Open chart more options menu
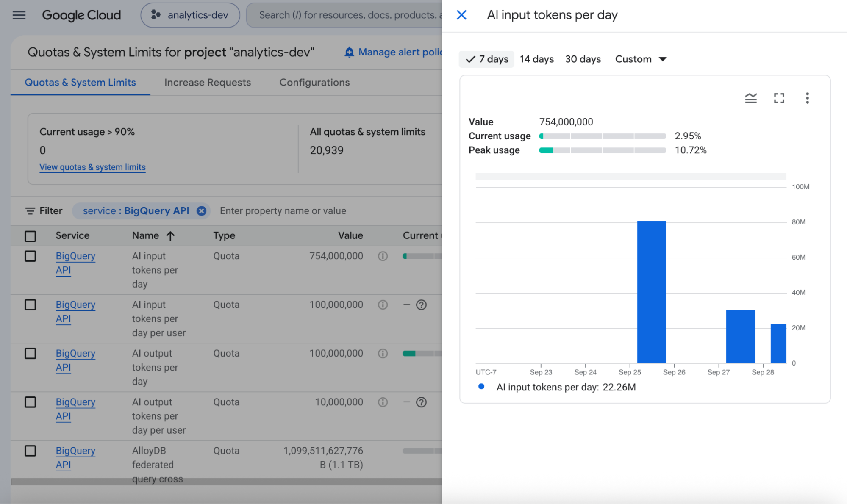Image resolution: width=847 pixels, height=504 pixels. point(807,98)
